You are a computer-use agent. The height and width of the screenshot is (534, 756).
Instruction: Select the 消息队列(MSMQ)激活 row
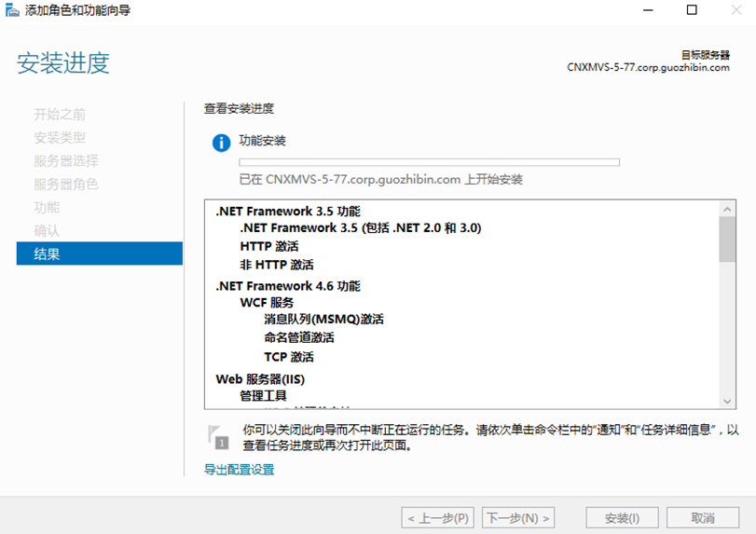click(x=323, y=319)
